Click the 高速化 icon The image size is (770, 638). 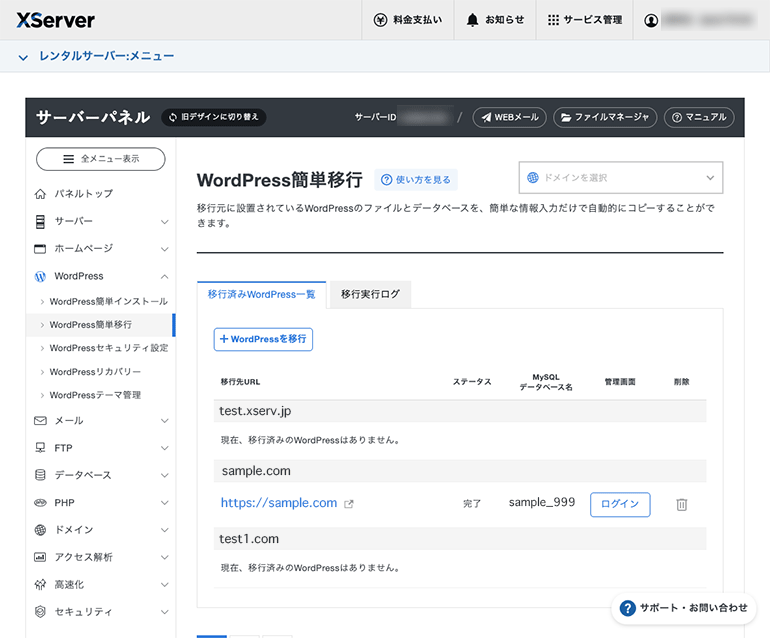40,584
